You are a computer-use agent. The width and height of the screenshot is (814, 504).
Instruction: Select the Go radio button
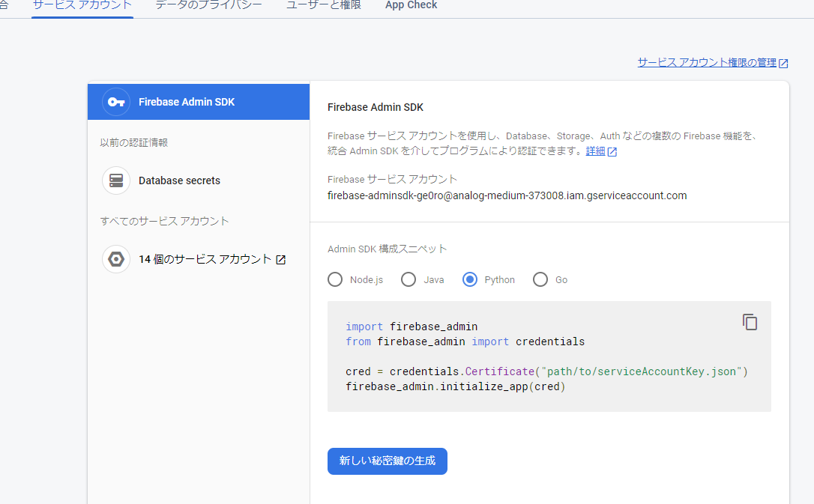[540, 279]
